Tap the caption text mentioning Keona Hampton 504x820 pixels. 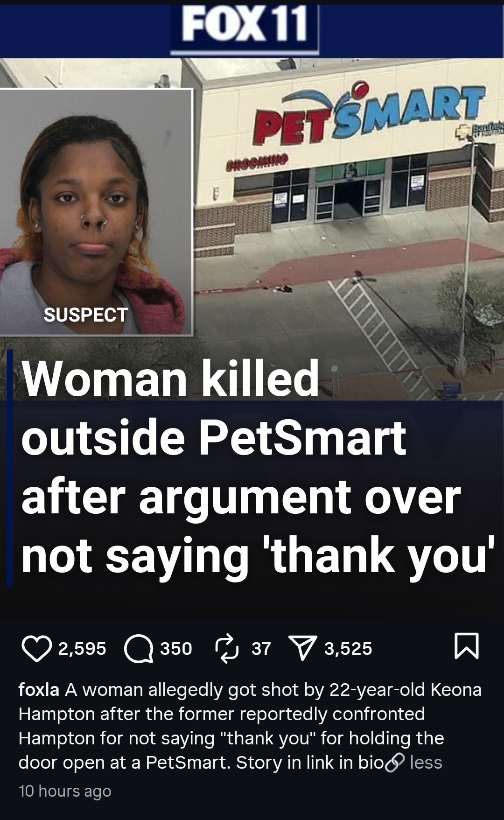pos(250,726)
